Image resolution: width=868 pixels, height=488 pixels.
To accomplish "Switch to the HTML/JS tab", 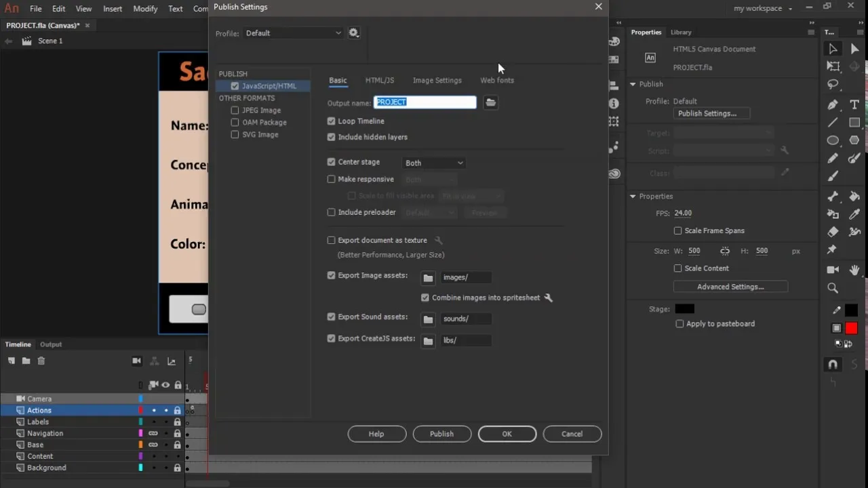I will [379, 80].
